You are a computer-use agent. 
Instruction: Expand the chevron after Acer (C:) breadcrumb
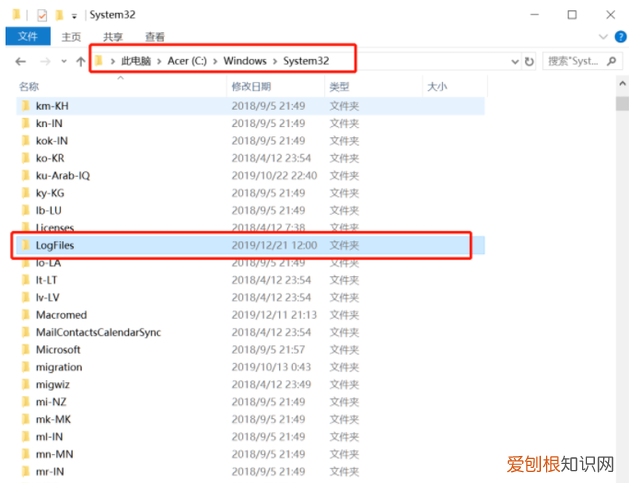tap(215, 61)
